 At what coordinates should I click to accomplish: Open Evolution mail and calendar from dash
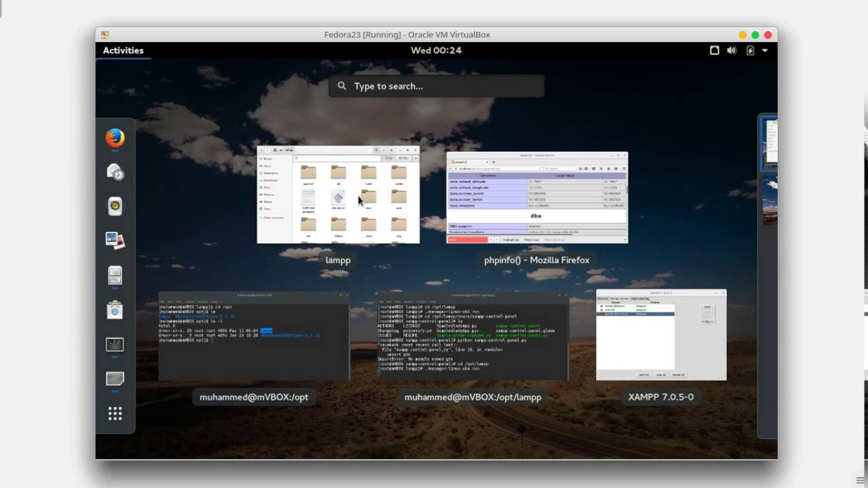[115, 172]
